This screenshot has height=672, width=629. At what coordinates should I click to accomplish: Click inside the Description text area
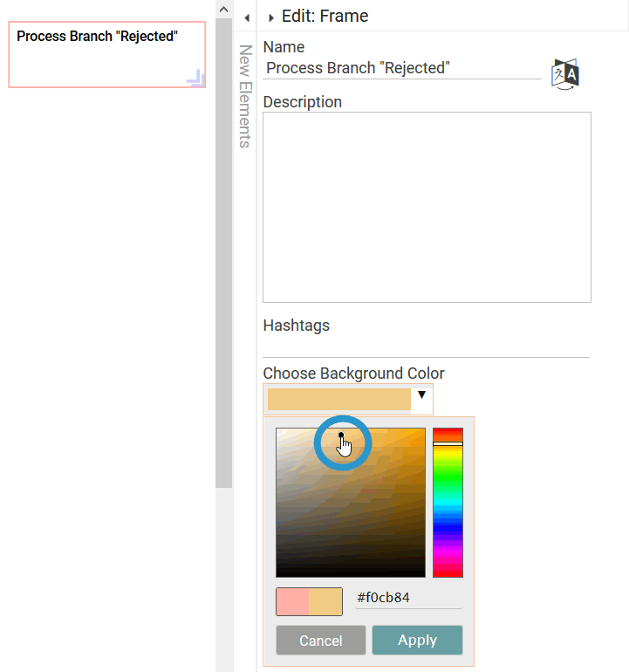(x=427, y=207)
